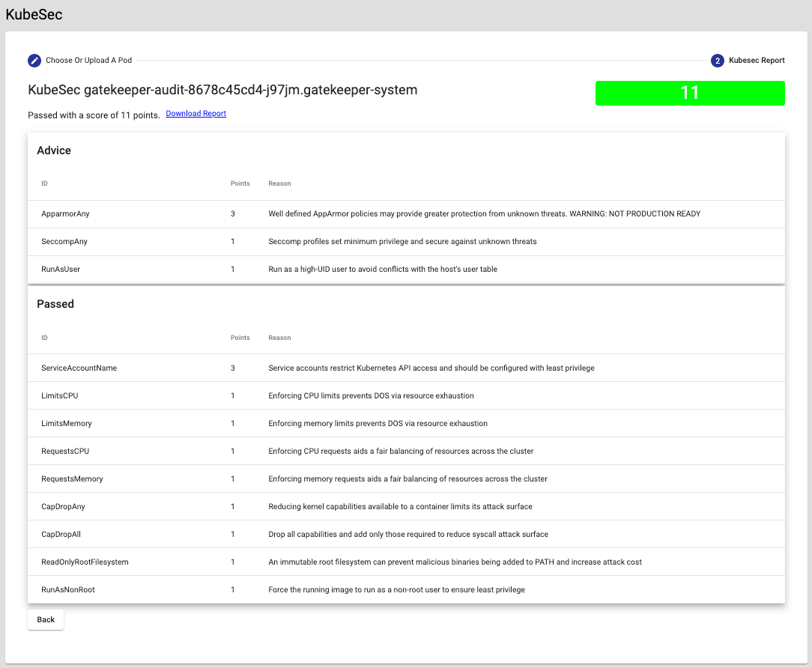Select the Kubesec Report step label
Image resolution: width=812 pixels, height=668 pixels.
click(757, 61)
